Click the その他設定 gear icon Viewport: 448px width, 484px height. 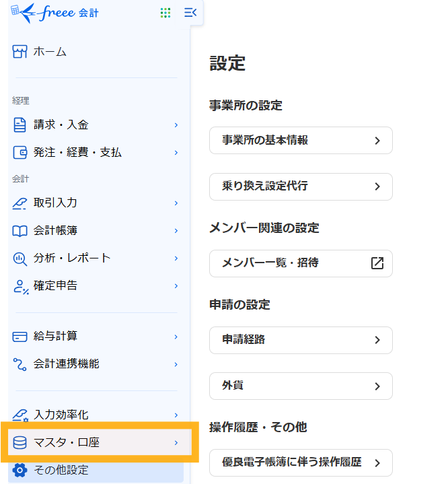[x=20, y=471]
